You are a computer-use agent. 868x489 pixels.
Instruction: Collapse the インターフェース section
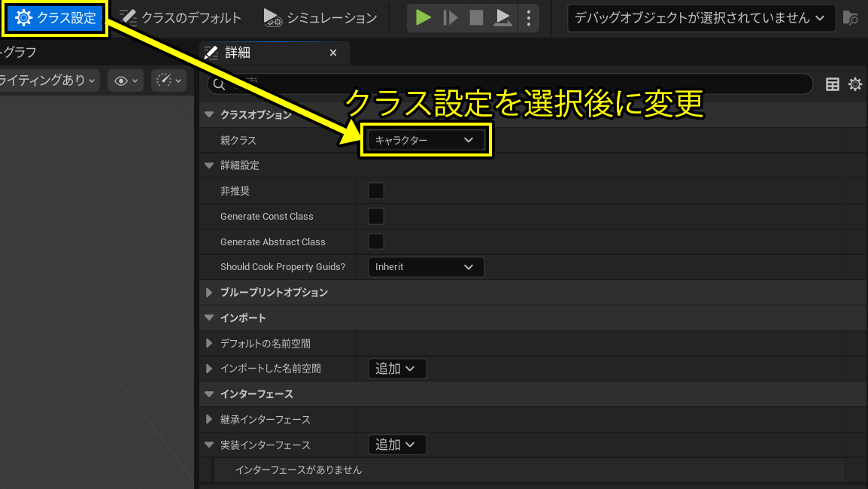pos(209,394)
